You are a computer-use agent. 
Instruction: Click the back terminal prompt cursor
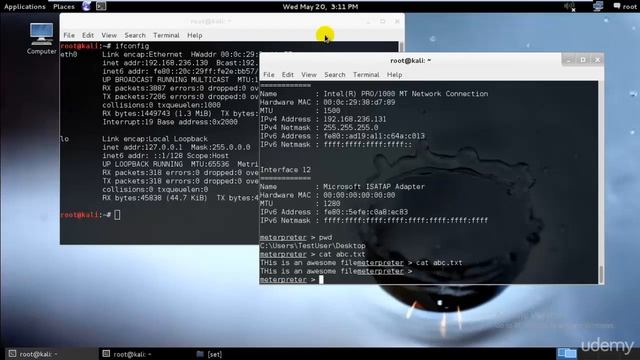tap(117, 215)
